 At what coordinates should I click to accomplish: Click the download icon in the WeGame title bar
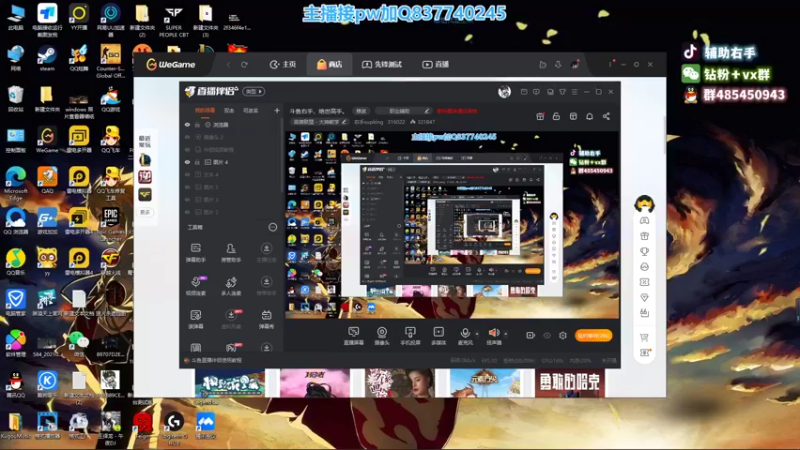(558, 64)
